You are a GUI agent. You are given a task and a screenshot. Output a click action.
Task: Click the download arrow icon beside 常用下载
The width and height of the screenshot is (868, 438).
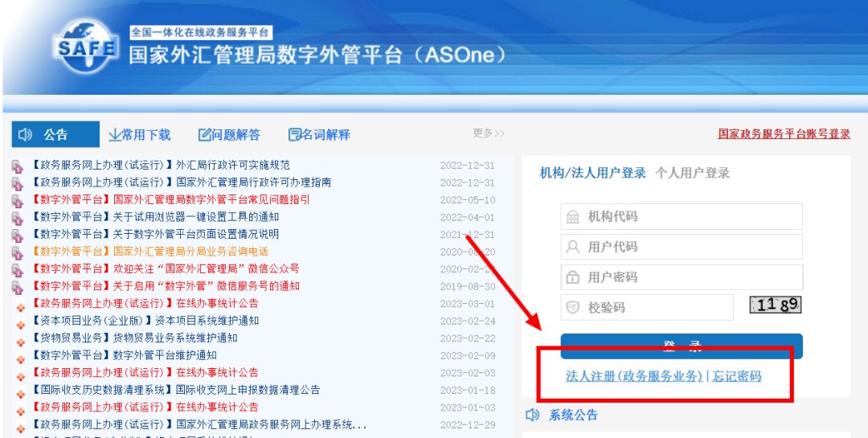tap(115, 134)
